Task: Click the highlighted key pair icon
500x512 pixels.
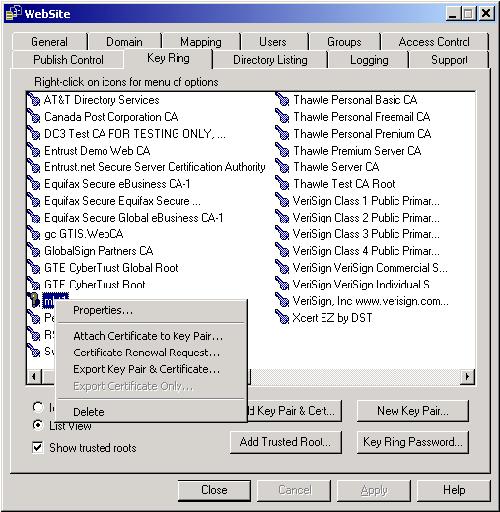Action: (x=34, y=300)
